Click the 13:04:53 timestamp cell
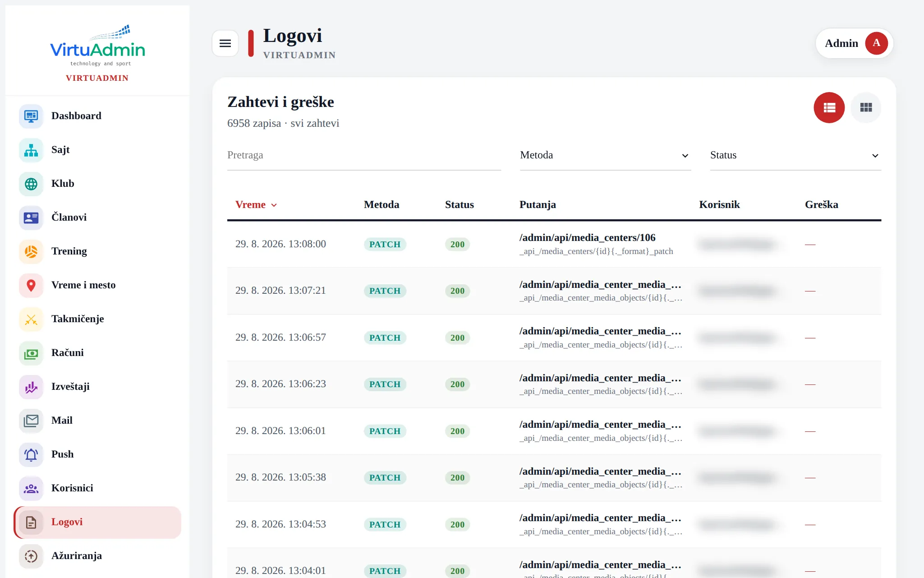 [x=280, y=524]
